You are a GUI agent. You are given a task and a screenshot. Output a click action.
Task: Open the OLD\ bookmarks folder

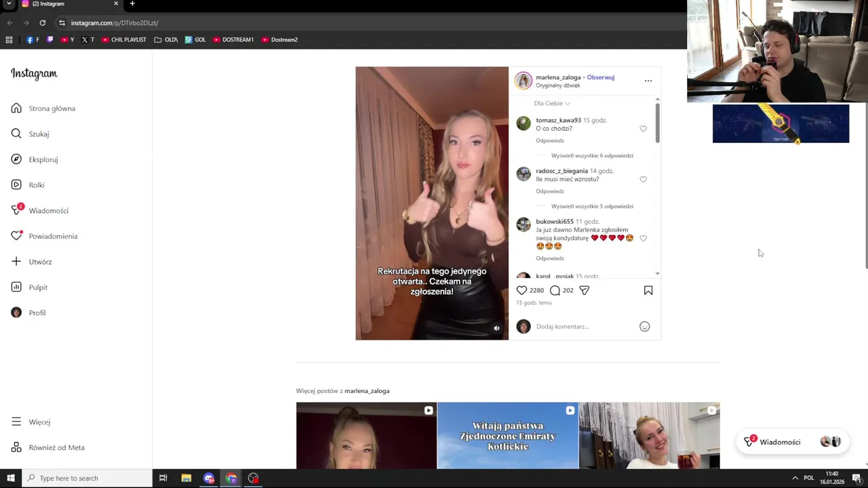(166, 40)
